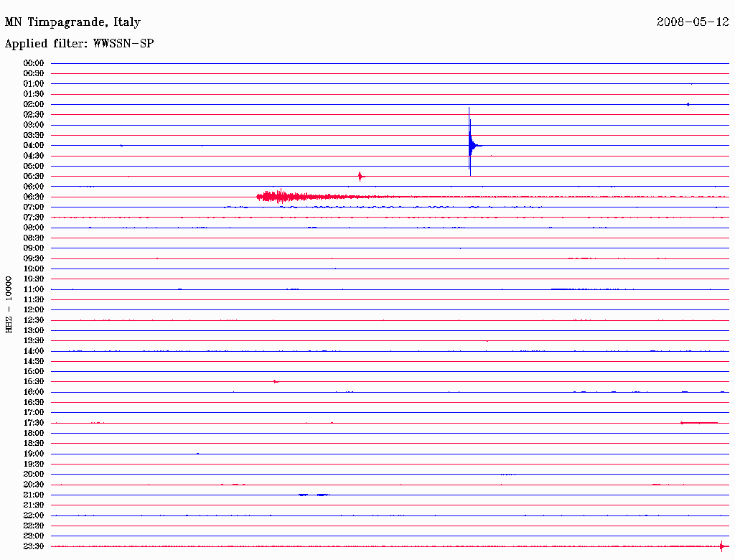Click the 17:00 time label

(34, 412)
